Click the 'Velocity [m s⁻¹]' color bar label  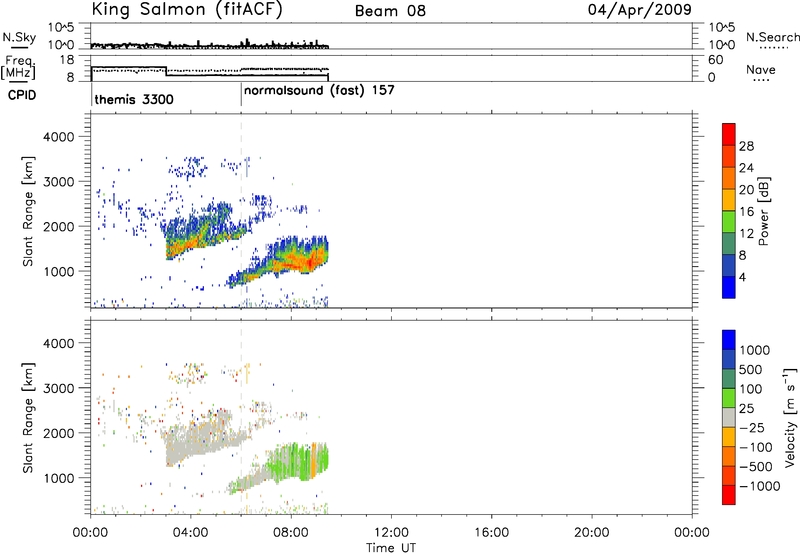pos(790,417)
